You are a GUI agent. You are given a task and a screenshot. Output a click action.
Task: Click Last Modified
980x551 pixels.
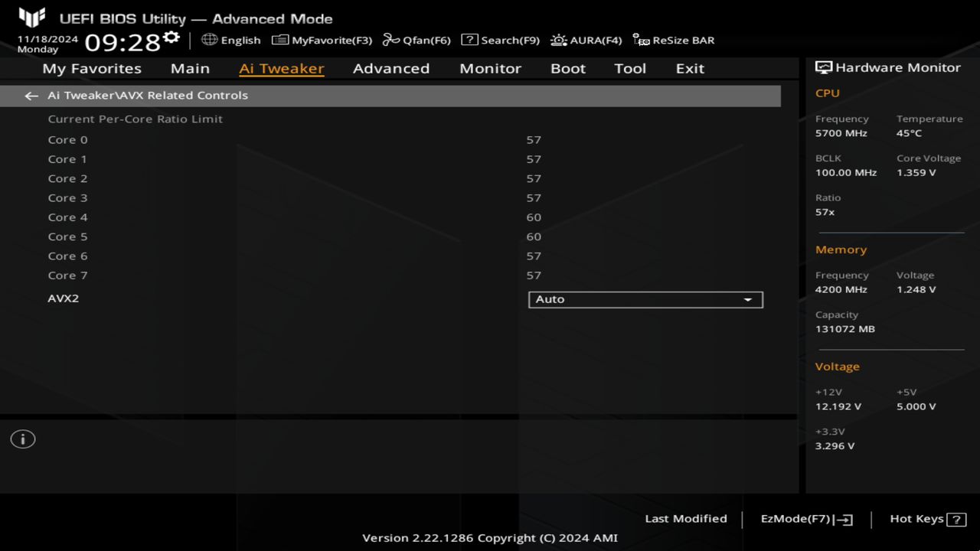[x=686, y=519]
